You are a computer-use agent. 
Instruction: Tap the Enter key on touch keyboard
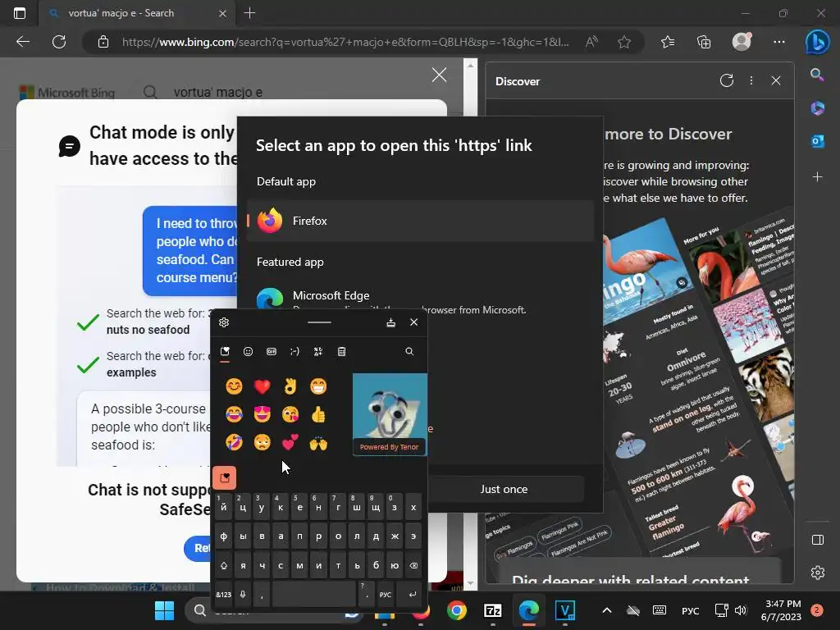point(413,594)
